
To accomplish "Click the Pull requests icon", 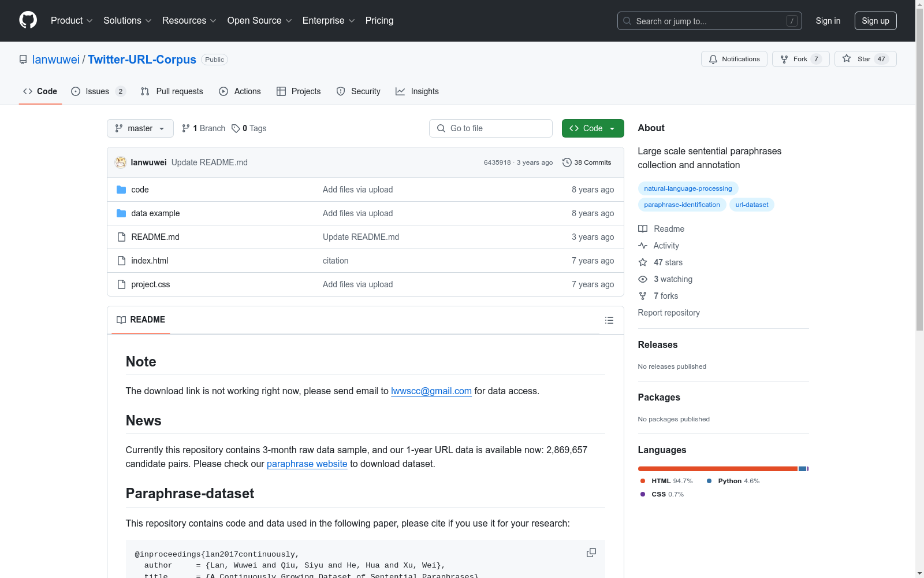I will click(145, 91).
